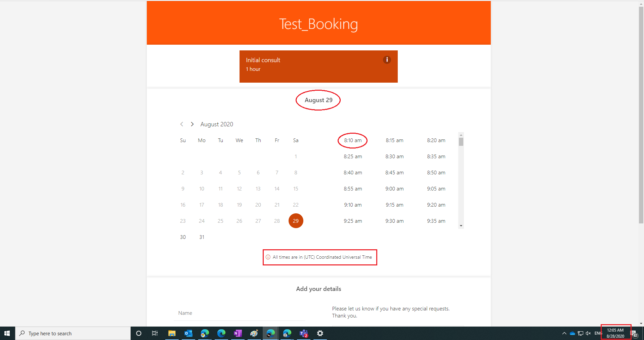Open Paint app from taskbar
644x340 pixels.
click(254, 333)
